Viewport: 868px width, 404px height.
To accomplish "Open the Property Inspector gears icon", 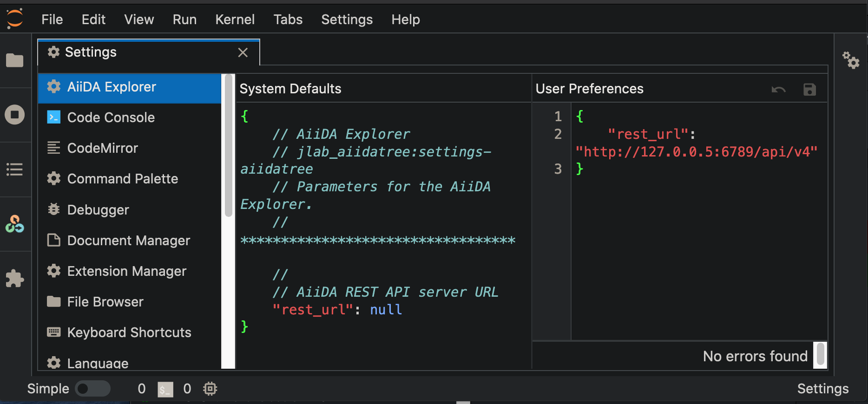I will pos(851,60).
